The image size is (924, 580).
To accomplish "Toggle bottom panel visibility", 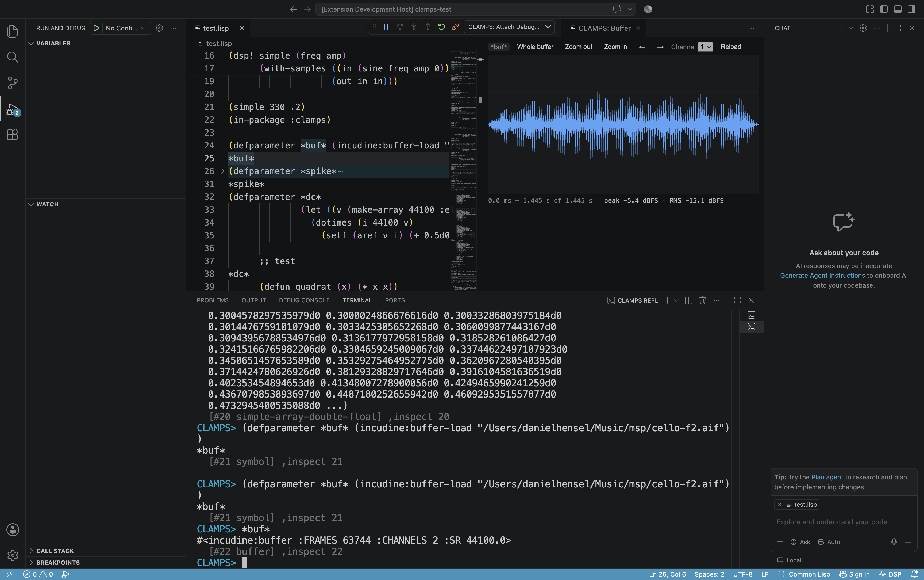I will 898,9.
